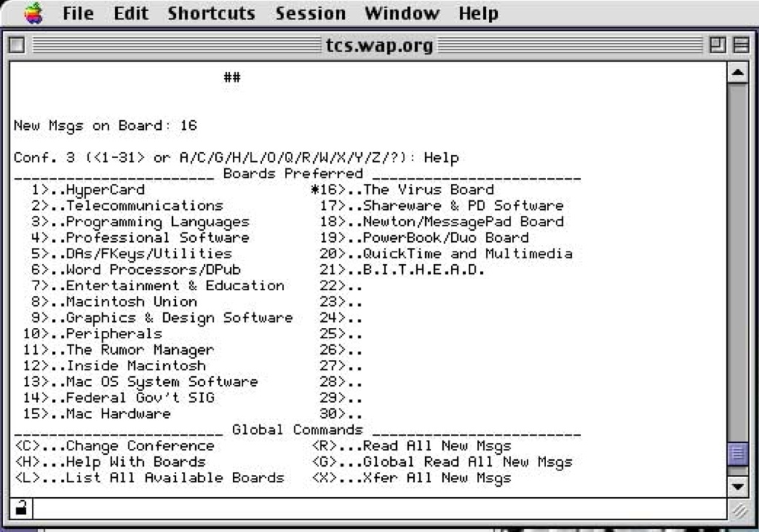Click board '13>..Mac OS System Software'
759x532 pixels.
140,381
